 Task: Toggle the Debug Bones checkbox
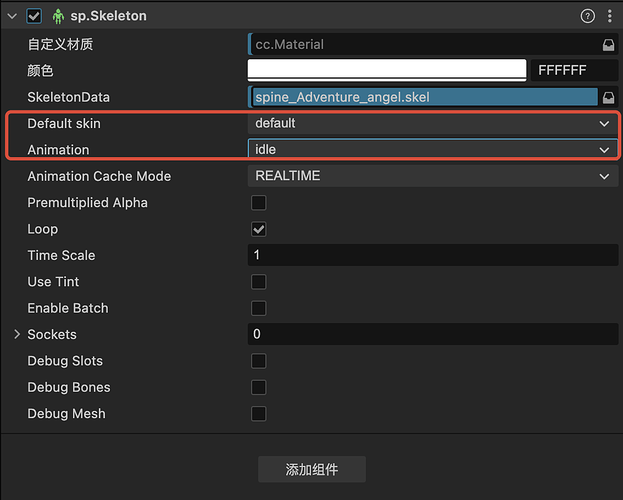tap(258, 387)
